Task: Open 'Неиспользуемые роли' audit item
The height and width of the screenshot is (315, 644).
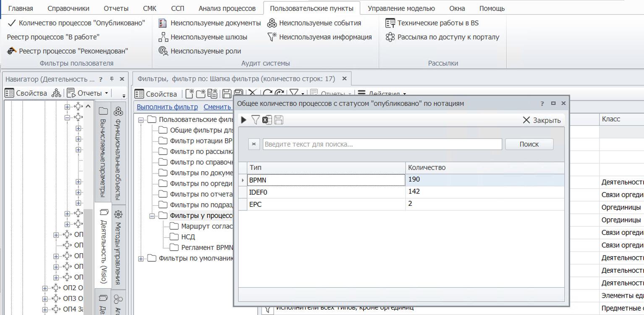Action: tap(200, 51)
